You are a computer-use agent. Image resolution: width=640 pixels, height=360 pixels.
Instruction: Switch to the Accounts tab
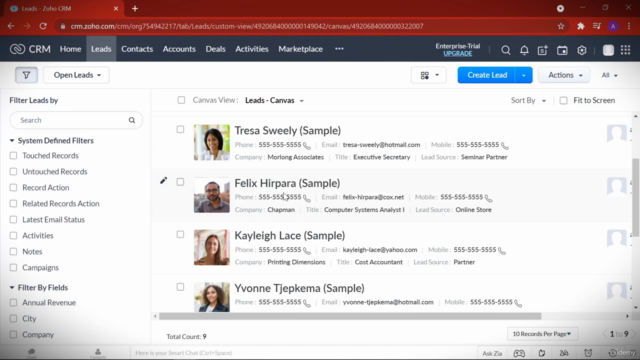pos(179,49)
